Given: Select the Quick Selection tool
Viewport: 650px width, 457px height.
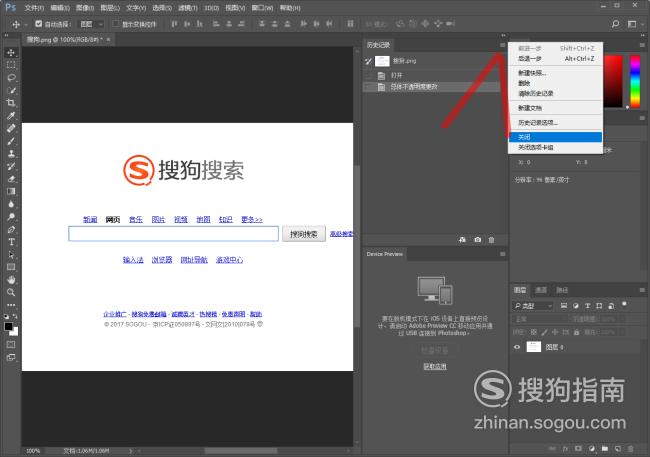Looking at the screenshot, I should (x=11, y=90).
